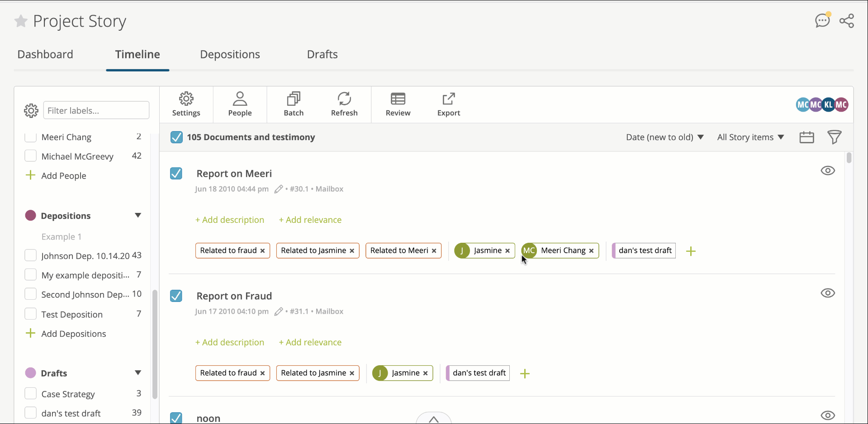This screenshot has width=868, height=424.
Task: Open the Date (new to old) sort dropdown
Action: pos(664,137)
